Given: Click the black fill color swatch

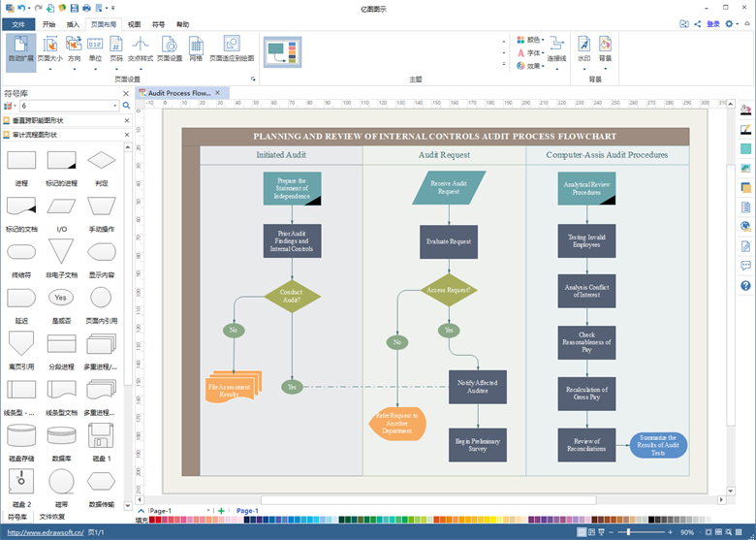Looking at the screenshot, I should pyautogui.click(x=651, y=520).
